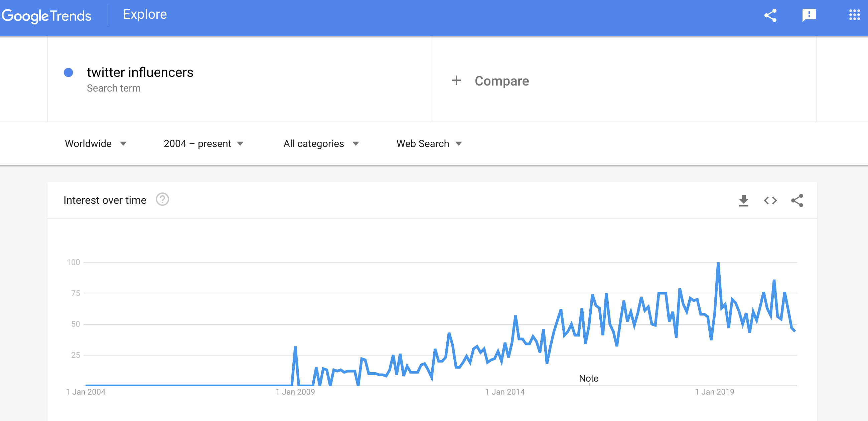The height and width of the screenshot is (421, 868).
Task: Click the Compare button to add a term
Action: tap(501, 81)
